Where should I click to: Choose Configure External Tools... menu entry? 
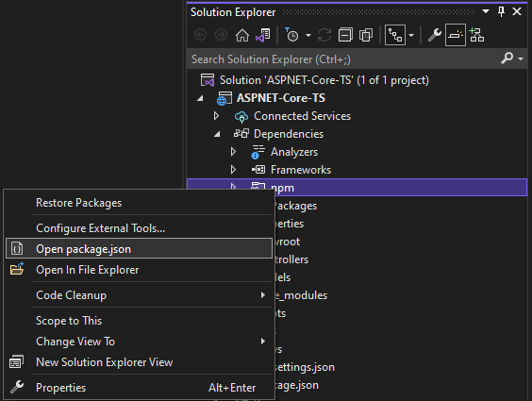click(139, 228)
